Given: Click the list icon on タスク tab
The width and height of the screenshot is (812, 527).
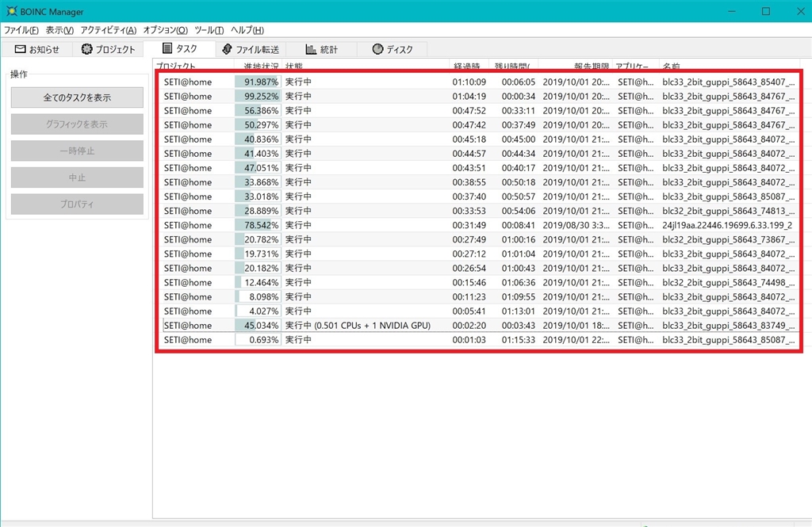Looking at the screenshot, I should (167, 48).
